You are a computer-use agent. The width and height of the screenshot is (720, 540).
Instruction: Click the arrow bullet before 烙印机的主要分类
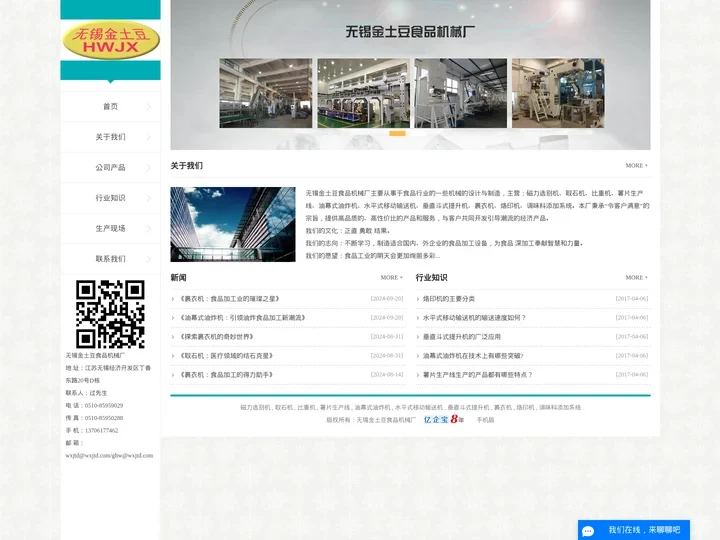coord(418,299)
